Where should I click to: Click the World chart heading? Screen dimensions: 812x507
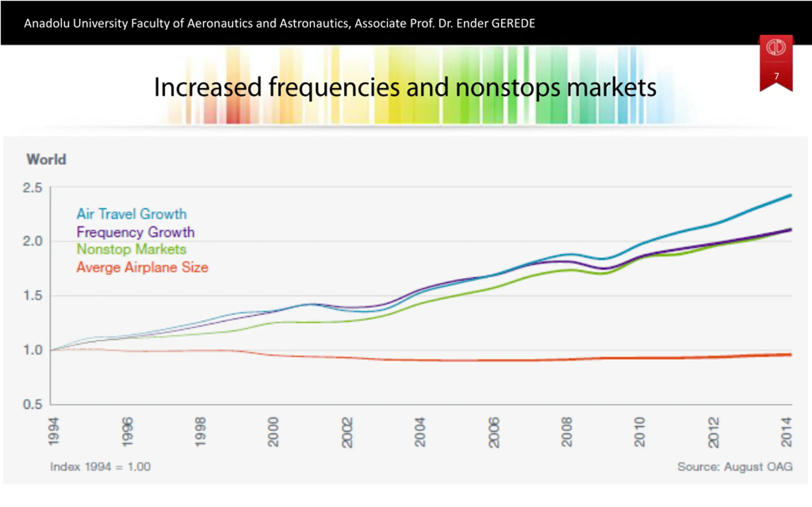click(x=46, y=160)
